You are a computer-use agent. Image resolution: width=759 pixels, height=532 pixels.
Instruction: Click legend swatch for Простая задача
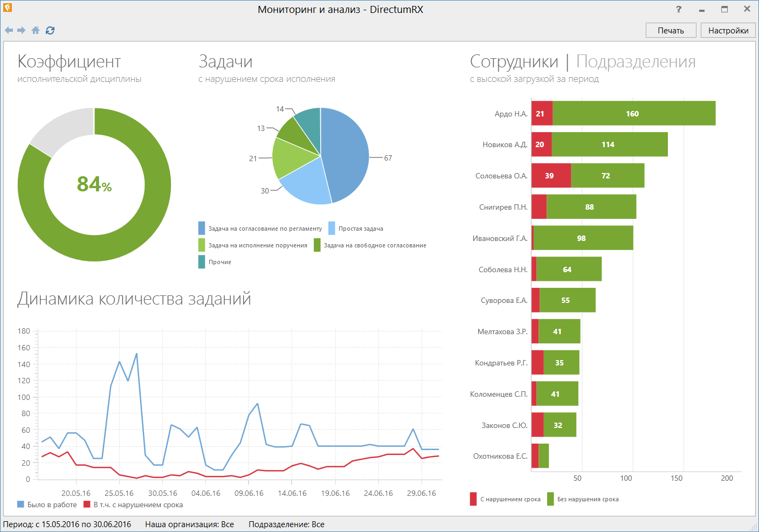point(332,229)
